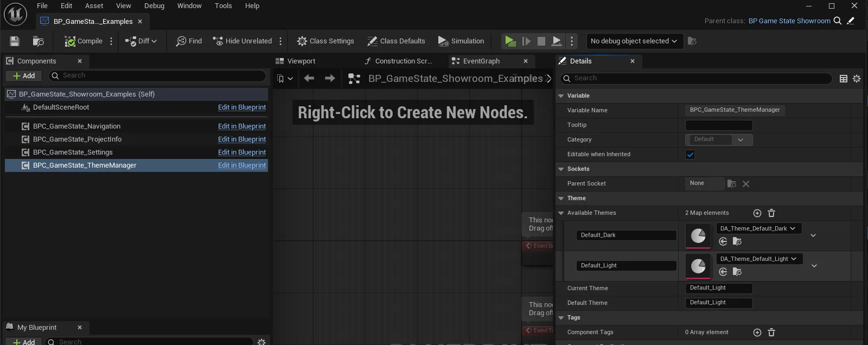Open Details view options table icon

click(844, 79)
